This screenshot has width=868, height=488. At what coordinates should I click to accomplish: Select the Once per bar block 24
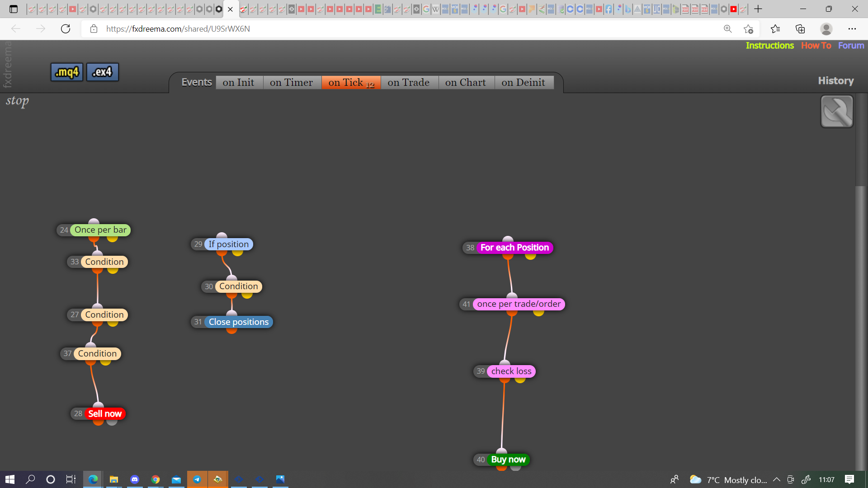pos(100,230)
